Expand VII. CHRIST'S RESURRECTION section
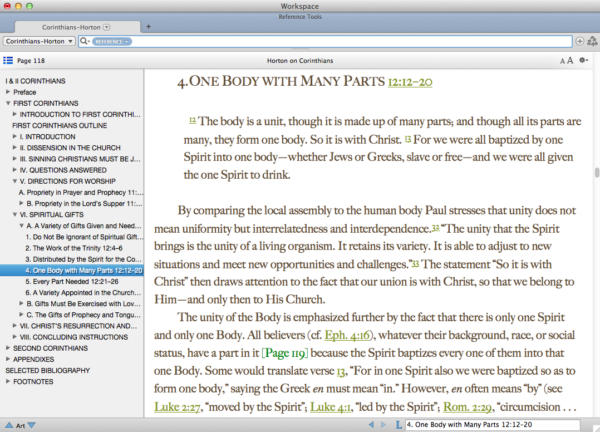600x432 pixels. [15, 326]
